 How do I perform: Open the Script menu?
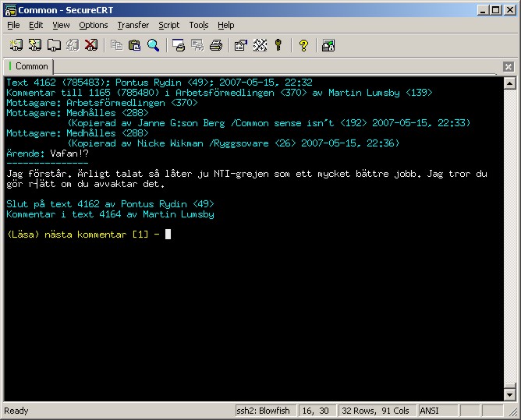168,25
